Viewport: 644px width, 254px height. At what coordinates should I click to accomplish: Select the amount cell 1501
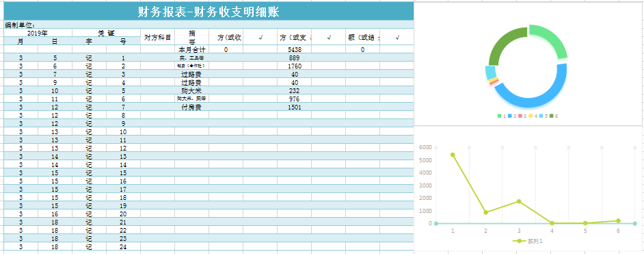tap(294, 107)
